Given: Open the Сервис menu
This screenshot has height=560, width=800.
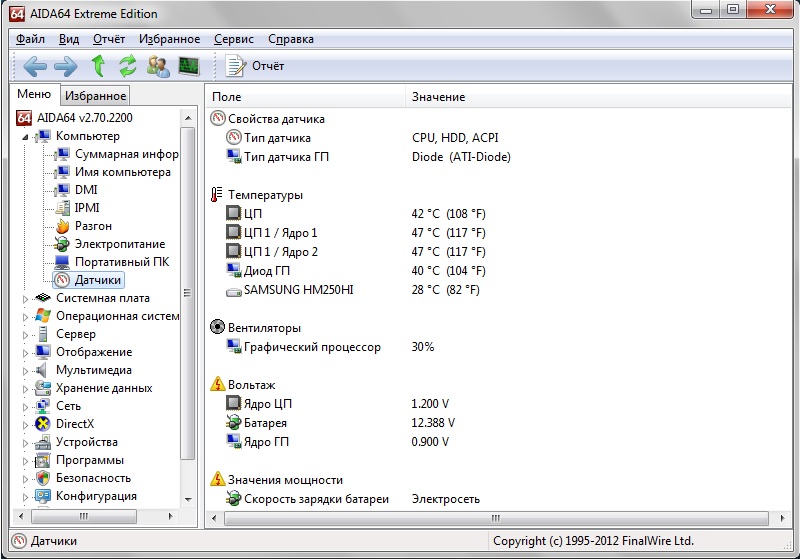Looking at the screenshot, I should click(x=234, y=39).
